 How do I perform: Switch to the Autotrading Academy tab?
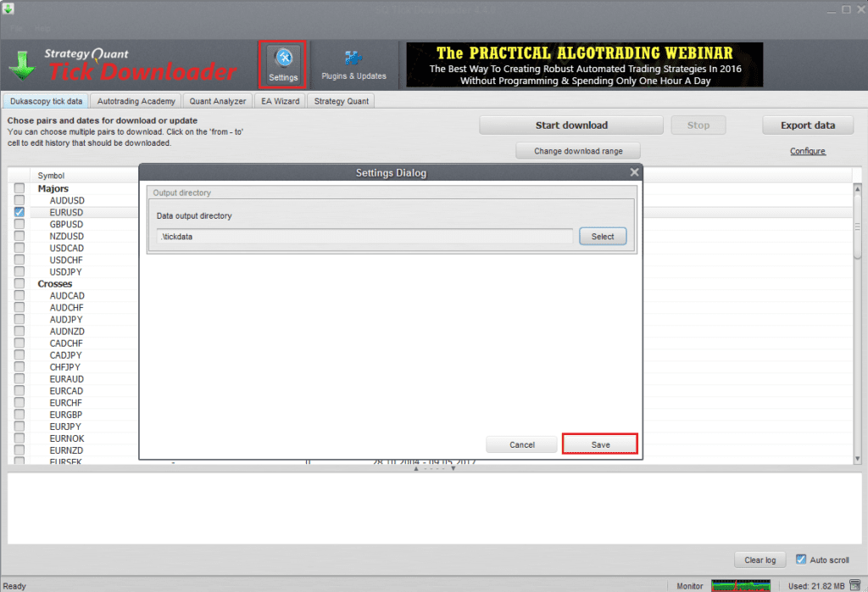tap(136, 101)
